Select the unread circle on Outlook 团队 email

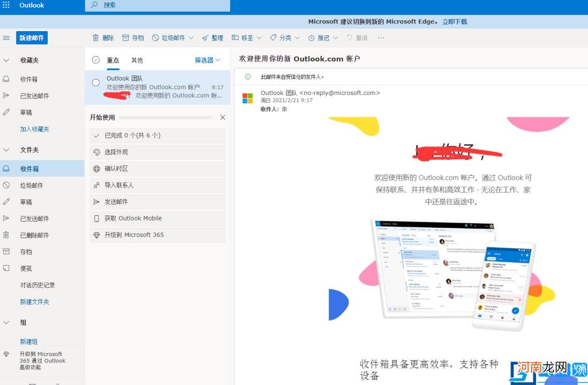coord(95,81)
